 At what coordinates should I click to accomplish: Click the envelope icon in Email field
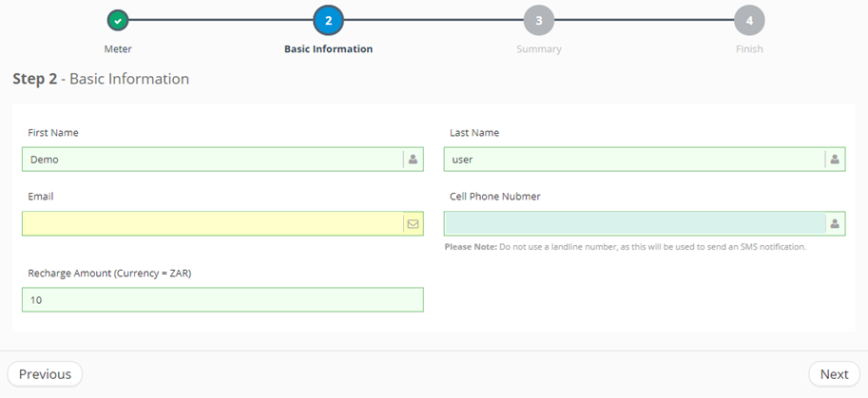pos(413,224)
